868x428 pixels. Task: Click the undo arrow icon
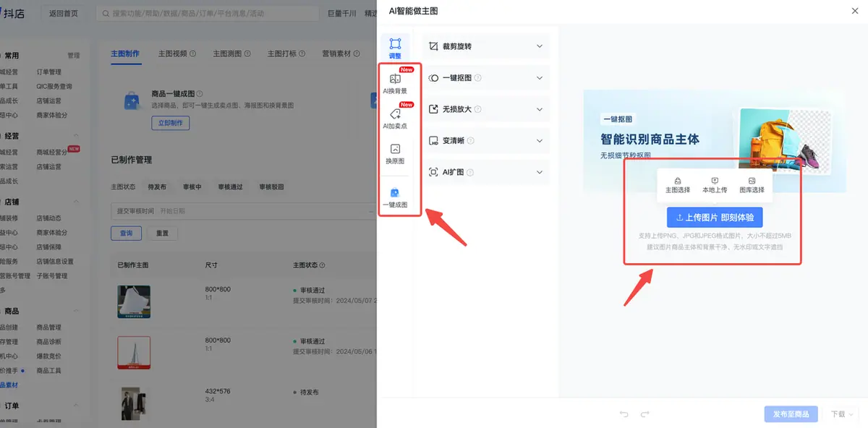624,414
